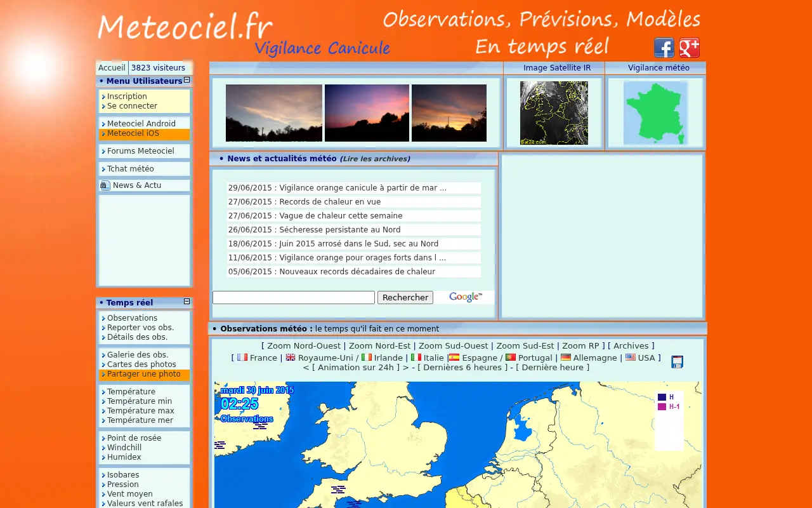Open the Se connecter link
Screen dimensions: 812x508
(x=132, y=106)
